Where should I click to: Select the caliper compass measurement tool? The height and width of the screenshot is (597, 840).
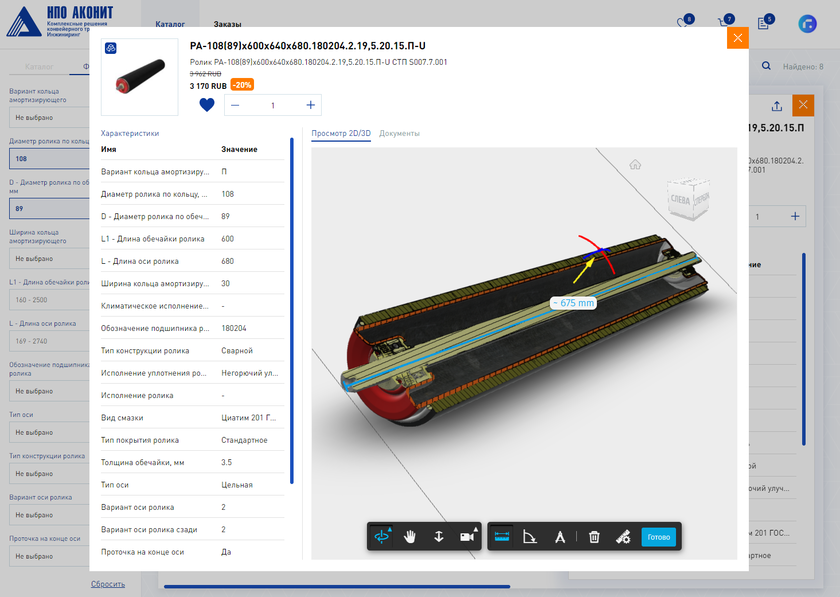[560, 537]
